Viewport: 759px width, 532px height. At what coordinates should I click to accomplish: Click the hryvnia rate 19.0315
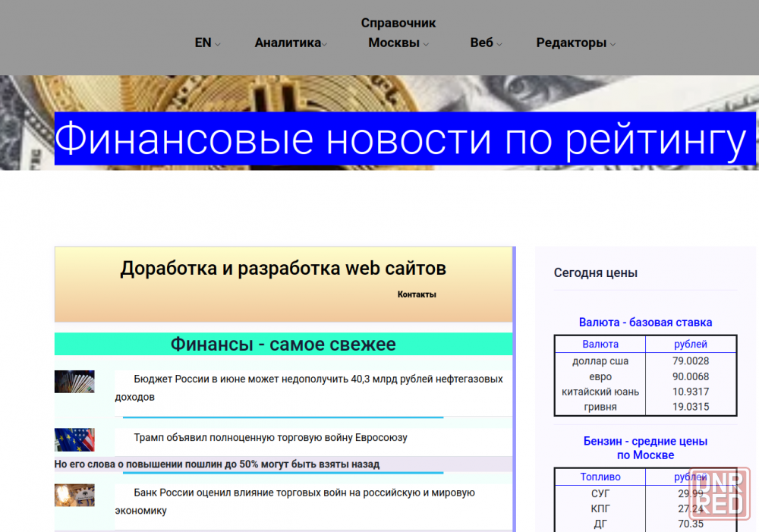pyautogui.click(x=690, y=407)
